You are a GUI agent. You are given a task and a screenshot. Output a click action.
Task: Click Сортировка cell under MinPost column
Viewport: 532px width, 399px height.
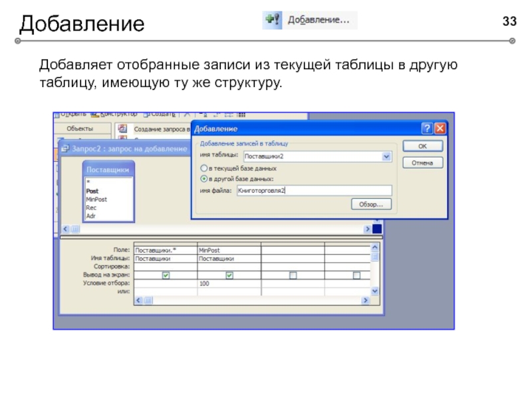pyautogui.click(x=229, y=267)
